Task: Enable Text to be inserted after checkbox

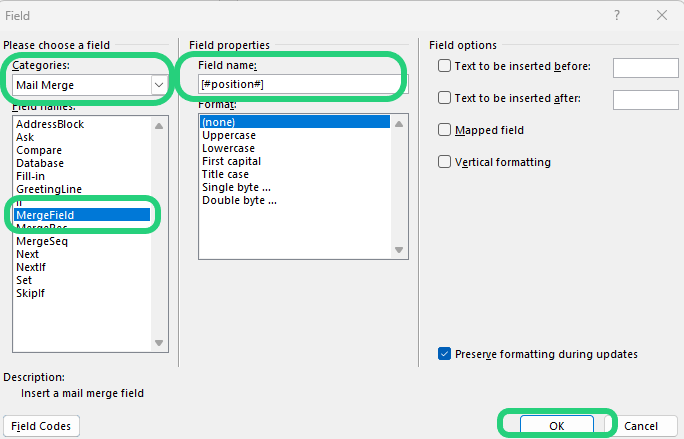Action: (x=445, y=98)
